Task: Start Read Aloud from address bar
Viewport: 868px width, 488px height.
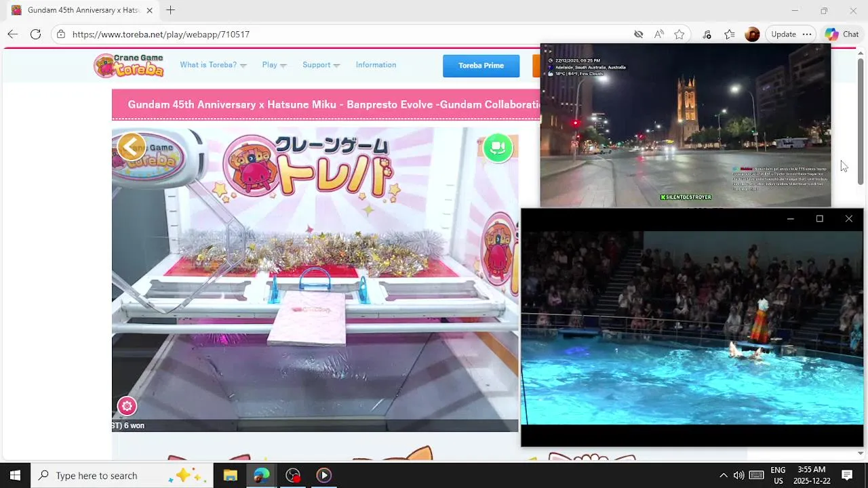Action: (659, 34)
